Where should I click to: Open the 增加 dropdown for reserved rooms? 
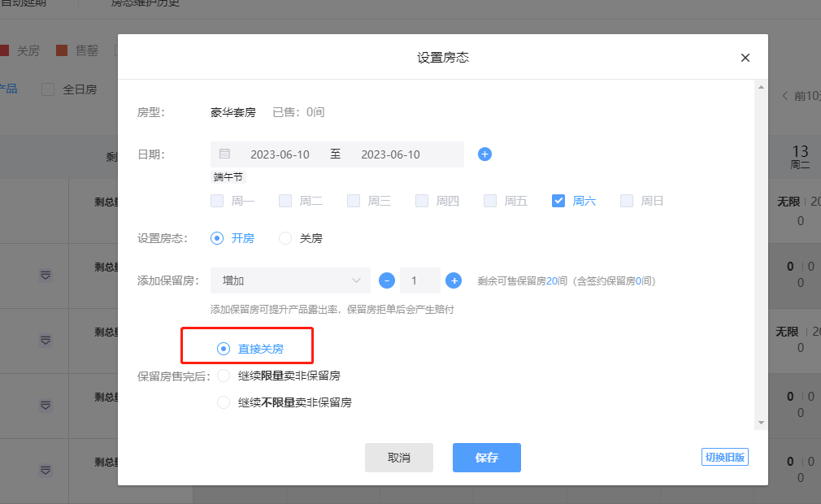[290, 280]
